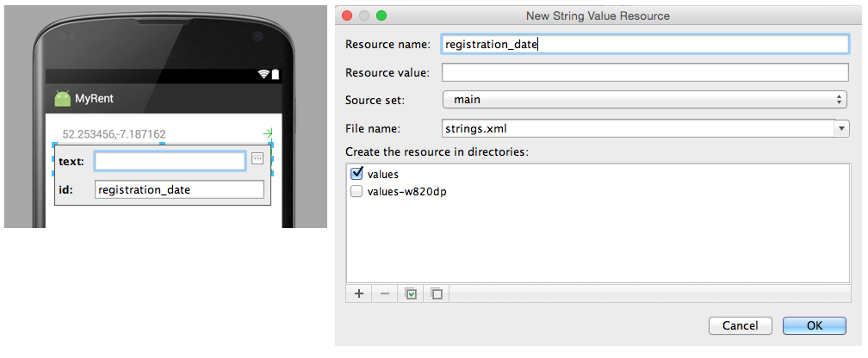Click the plus icon below the directories list
The height and width of the screenshot is (358, 868).
click(359, 293)
